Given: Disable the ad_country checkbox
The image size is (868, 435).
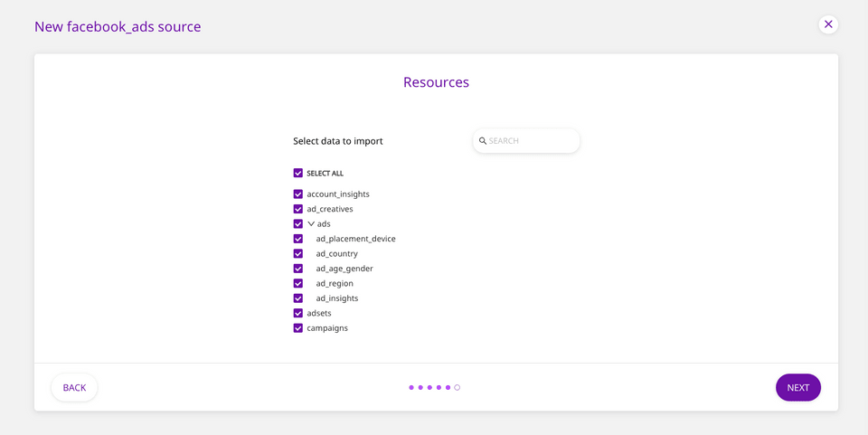Looking at the screenshot, I should 298,253.
